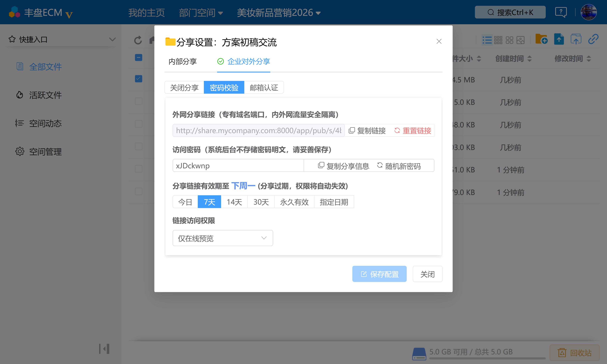Screen dimensions: 607x364
Task: Click the user avatar in header
Action: 588,12
